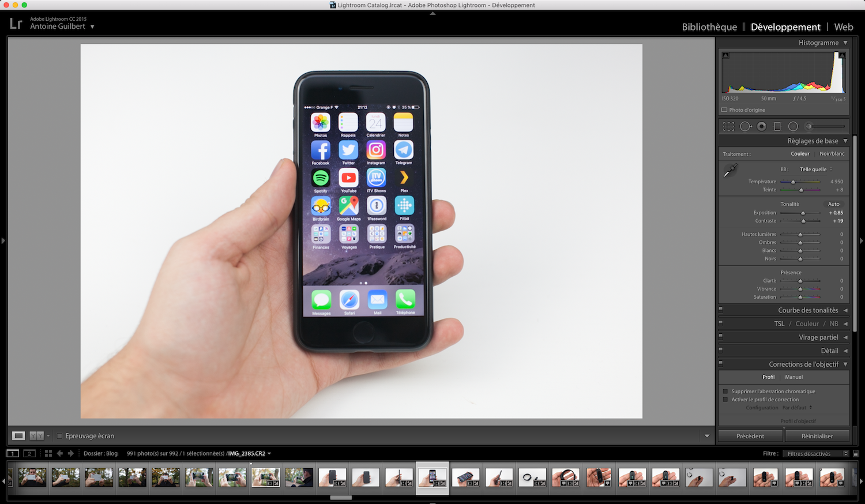Toggle highlight clipping indicator in histogram
The image size is (865, 504).
[842, 55]
